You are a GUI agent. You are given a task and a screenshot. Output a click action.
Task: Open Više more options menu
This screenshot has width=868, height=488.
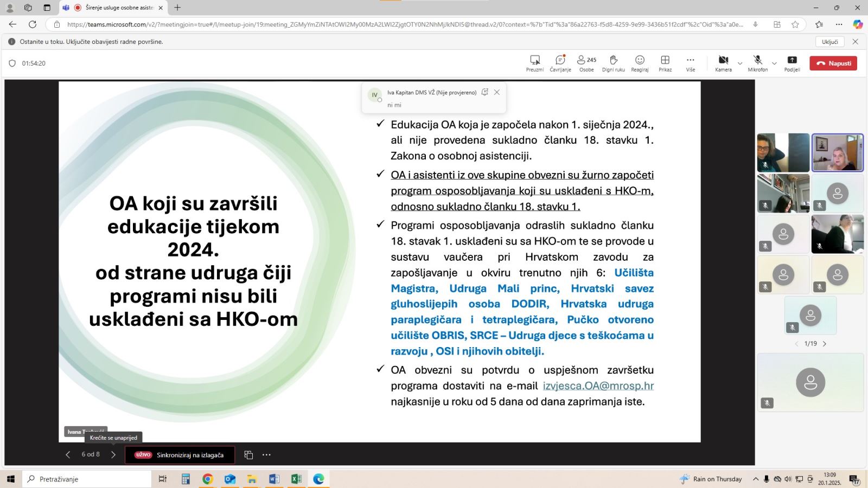[690, 63]
